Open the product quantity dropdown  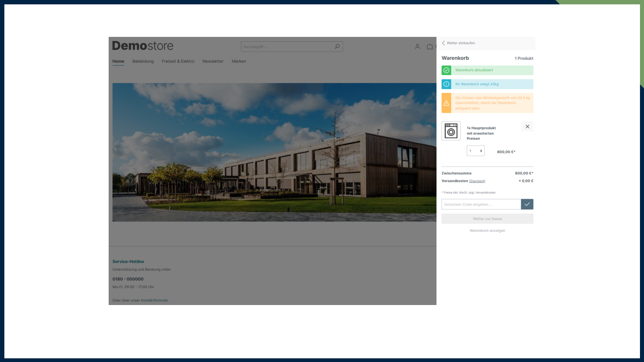(x=476, y=151)
